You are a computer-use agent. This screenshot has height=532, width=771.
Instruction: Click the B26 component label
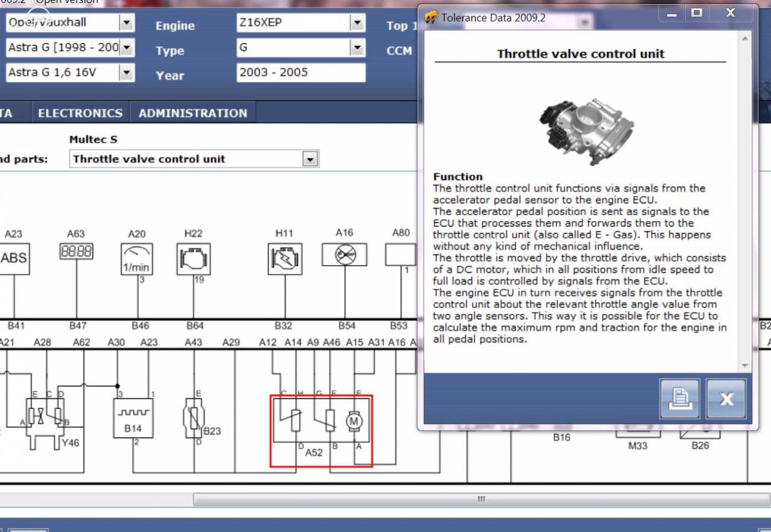[700, 446]
